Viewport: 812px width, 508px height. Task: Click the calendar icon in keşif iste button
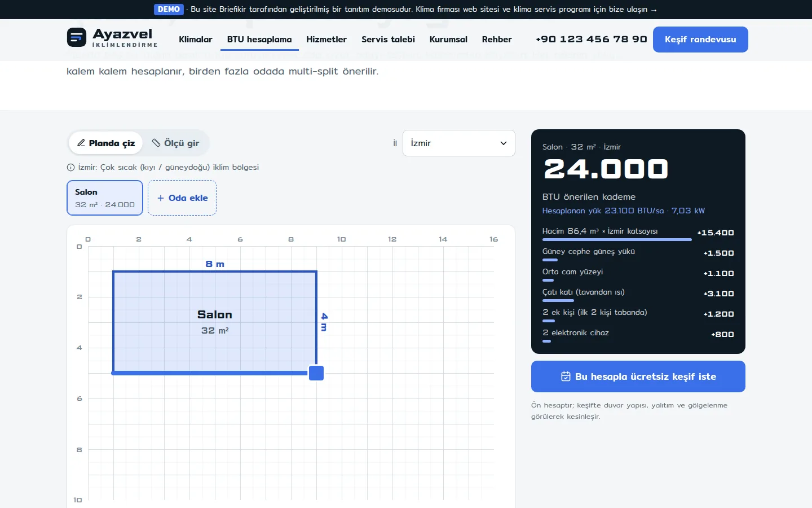pos(566,376)
